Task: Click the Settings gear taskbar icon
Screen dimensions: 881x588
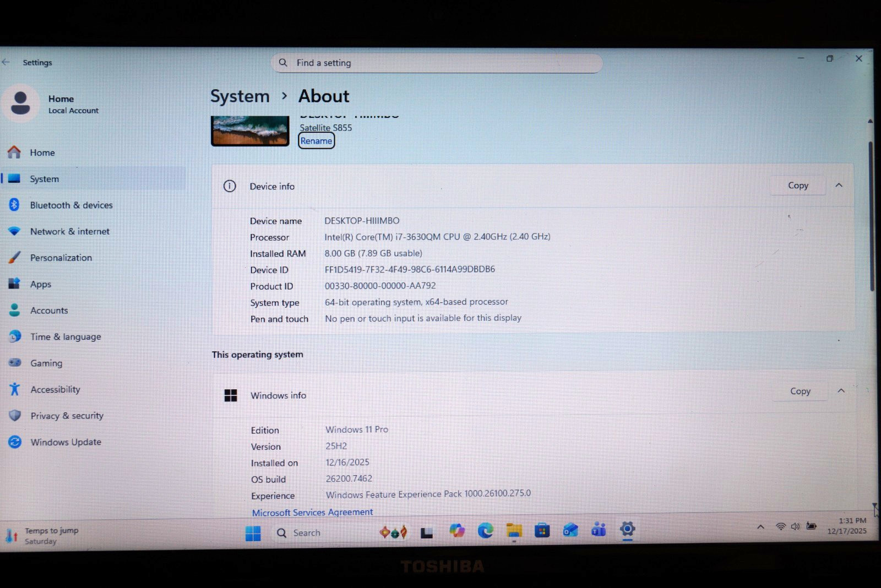Action: 627,529
